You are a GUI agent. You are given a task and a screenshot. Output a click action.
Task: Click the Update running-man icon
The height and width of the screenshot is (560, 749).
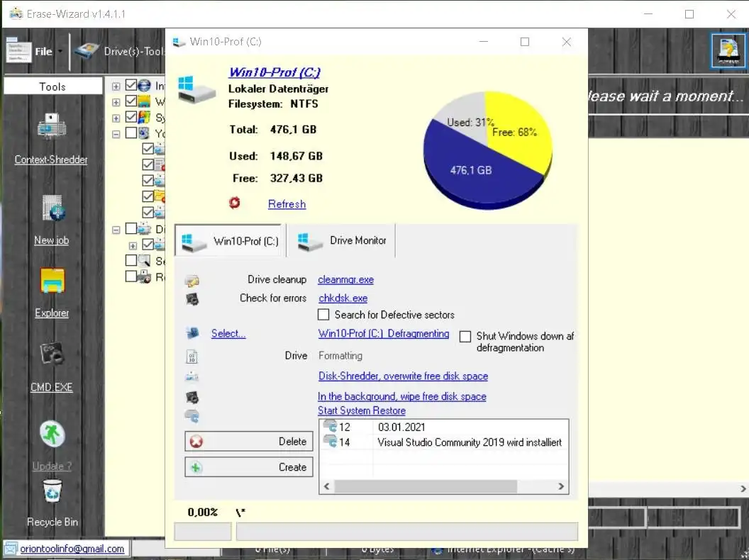(x=52, y=434)
